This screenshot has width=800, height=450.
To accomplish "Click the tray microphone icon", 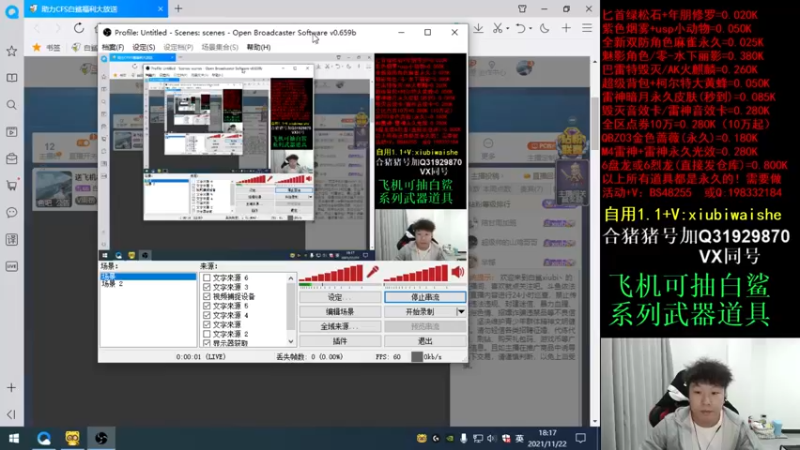I will (463, 438).
